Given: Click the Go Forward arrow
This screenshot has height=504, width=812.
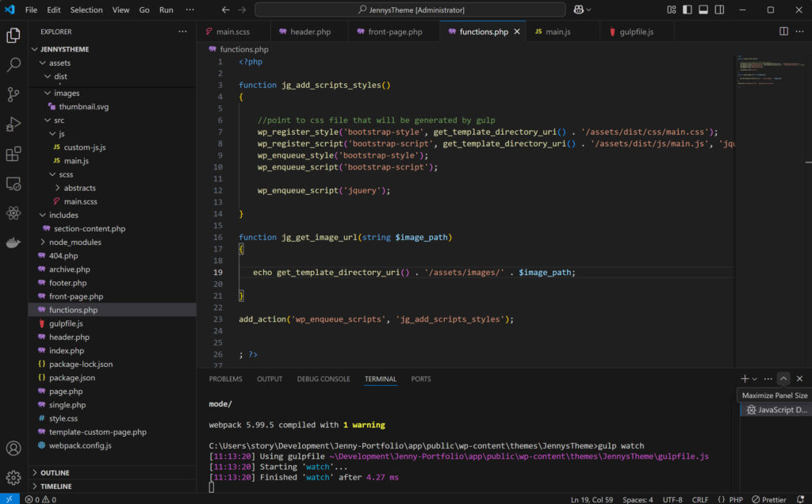Looking at the screenshot, I should point(242,10).
